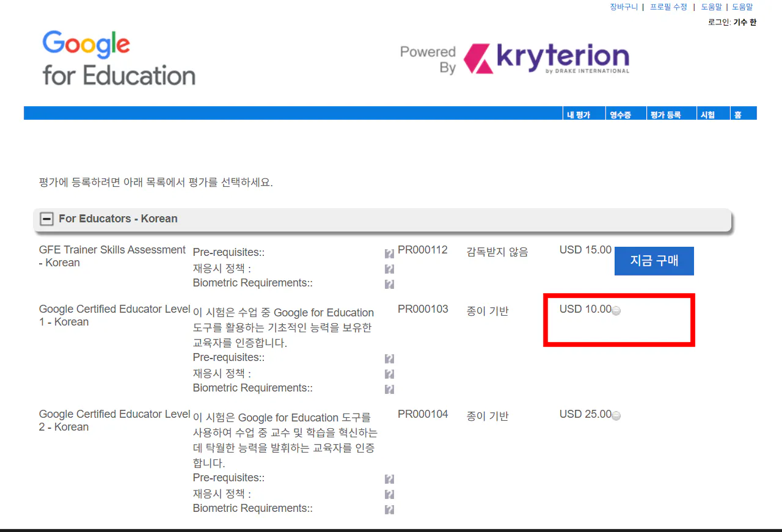Click the Google for Education logo
Viewport: 782px width, 532px height.
click(x=119, y=58)
